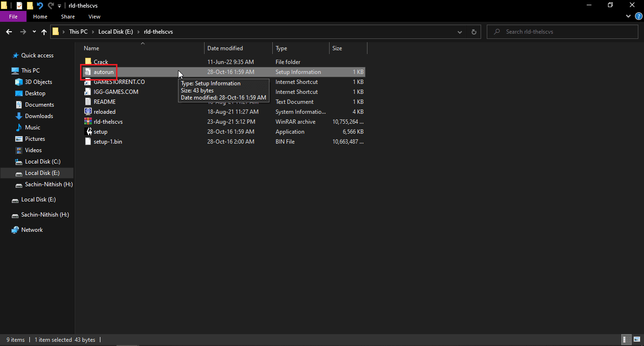The height and width of the screenshot is (346, 644).
Task: Click the Back navigation arrow
Action: [x=9, y=32]
